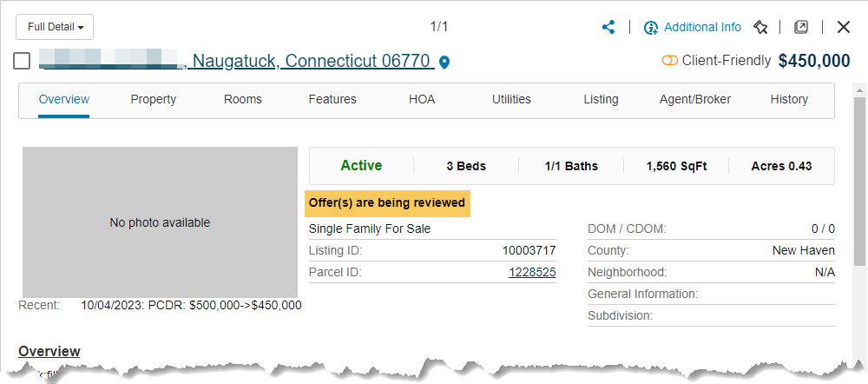The width and height of the screenshot is (868, 384).
Task: View the History tab
Action: pos(789,99)
